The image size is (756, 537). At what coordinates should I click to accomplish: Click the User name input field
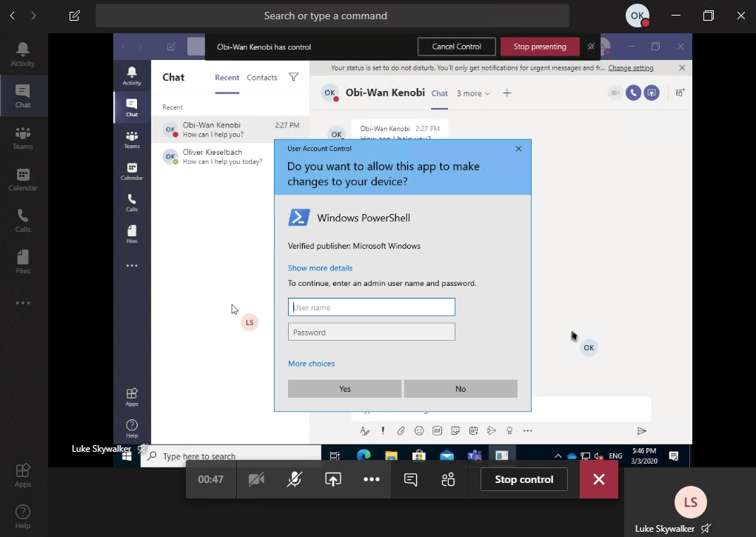tap(371, 307)
